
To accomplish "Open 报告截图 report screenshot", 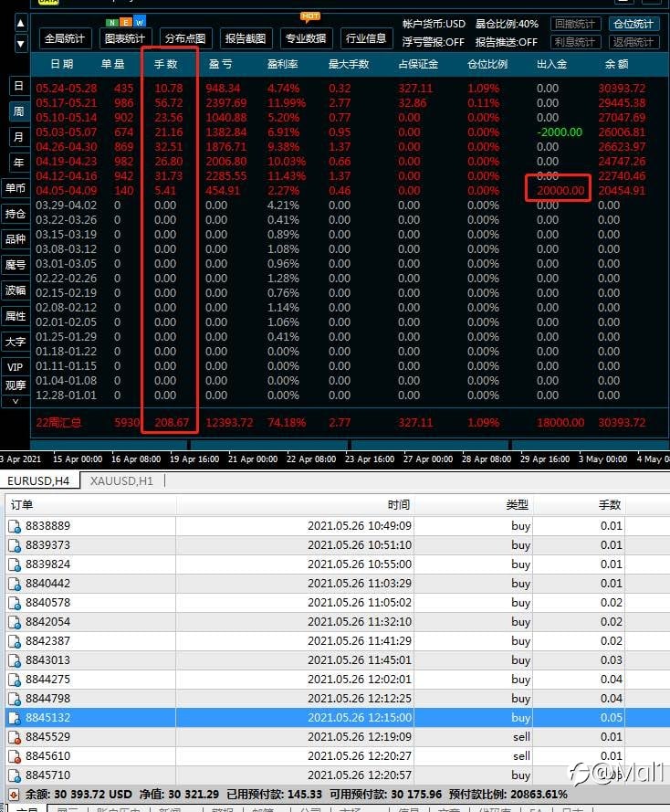I will (x=246, y=39).
